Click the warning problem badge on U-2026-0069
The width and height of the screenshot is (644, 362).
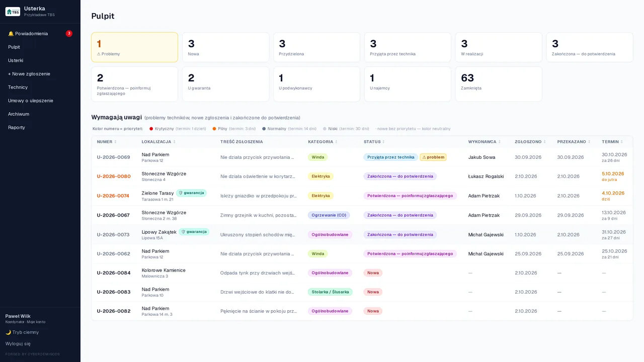[433, 157]
